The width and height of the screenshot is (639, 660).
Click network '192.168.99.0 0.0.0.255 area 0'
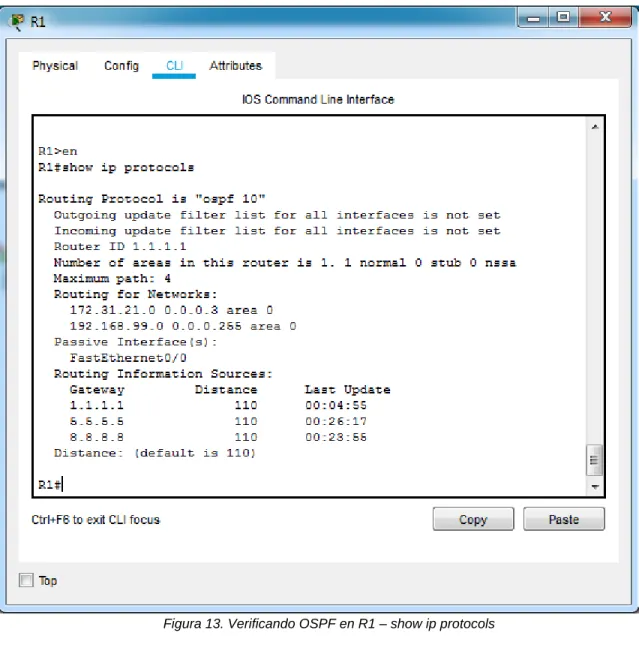coord(183,326)
